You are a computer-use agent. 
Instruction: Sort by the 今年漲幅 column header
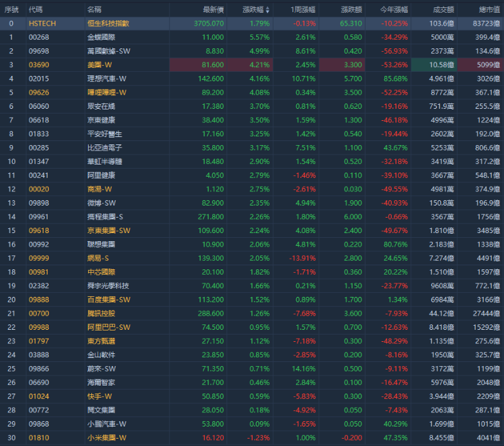pos(394,10)
